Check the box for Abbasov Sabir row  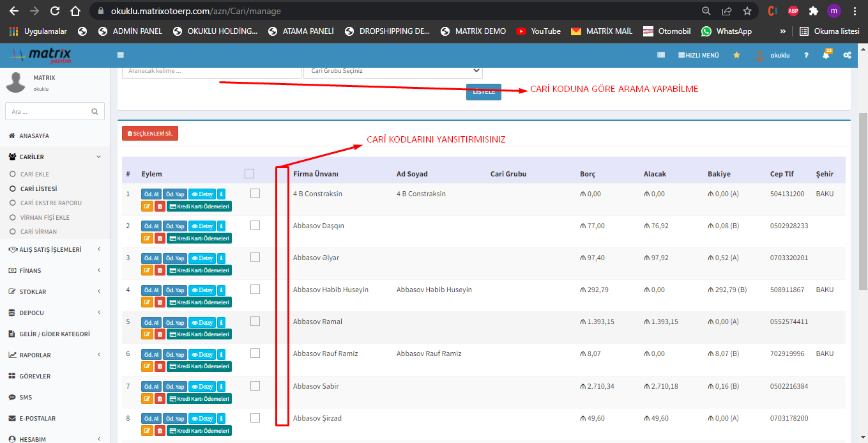(x=255, y=385)
